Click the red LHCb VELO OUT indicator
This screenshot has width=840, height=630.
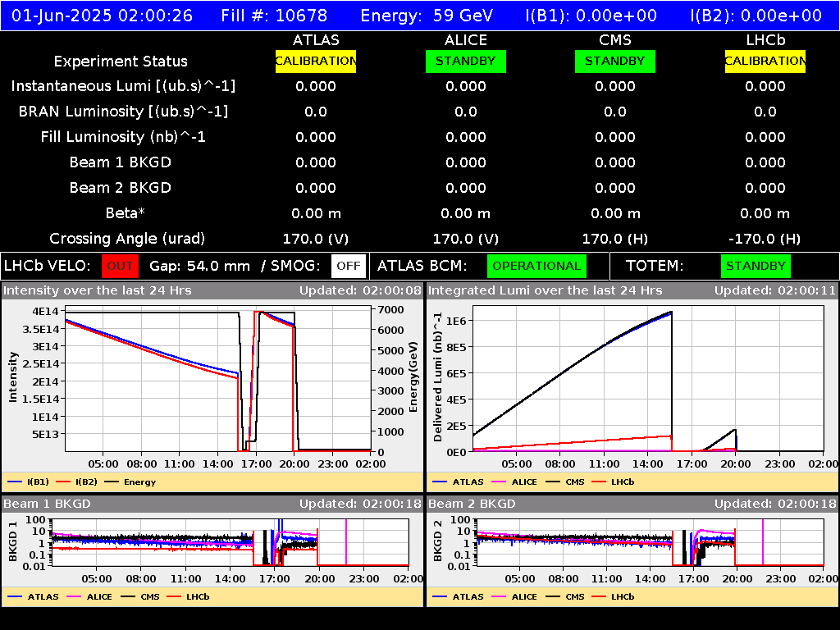tap(120, 266)
